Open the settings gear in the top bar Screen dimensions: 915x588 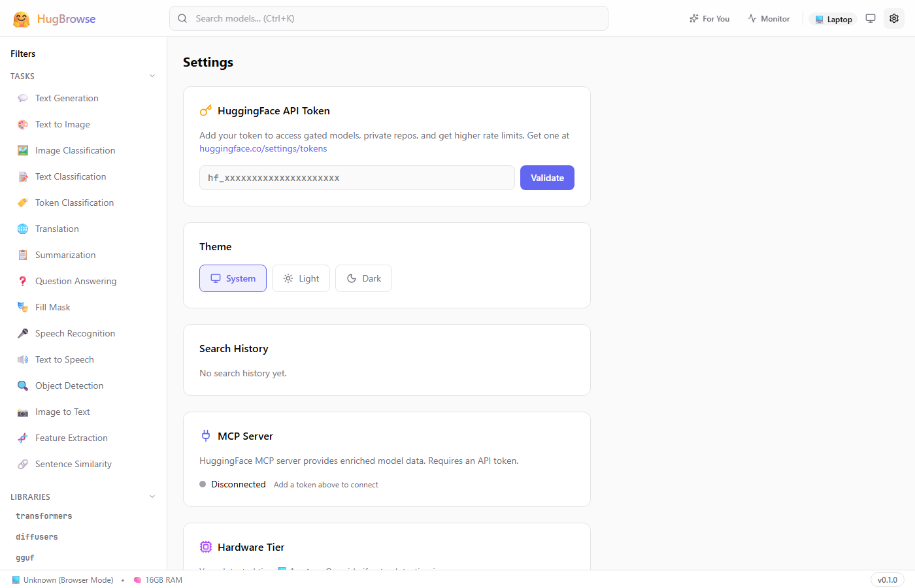pos(894,18)
